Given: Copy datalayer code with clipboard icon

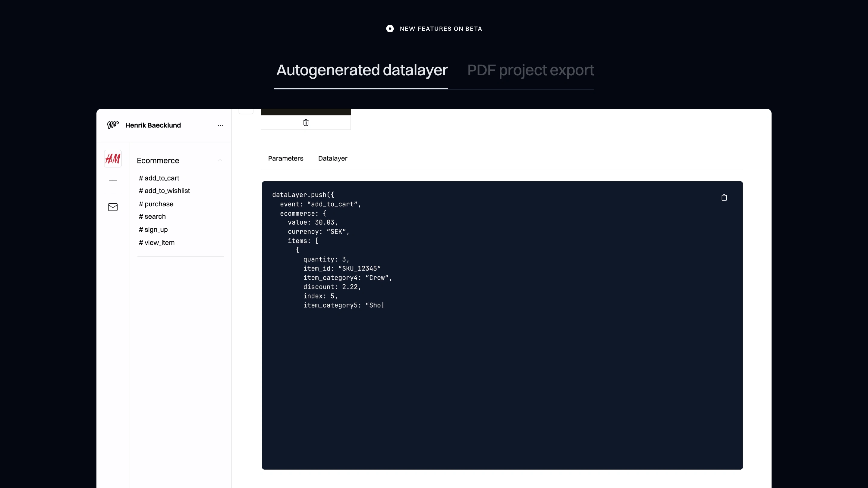Looking at the screenshot, I should click(724, 197).
